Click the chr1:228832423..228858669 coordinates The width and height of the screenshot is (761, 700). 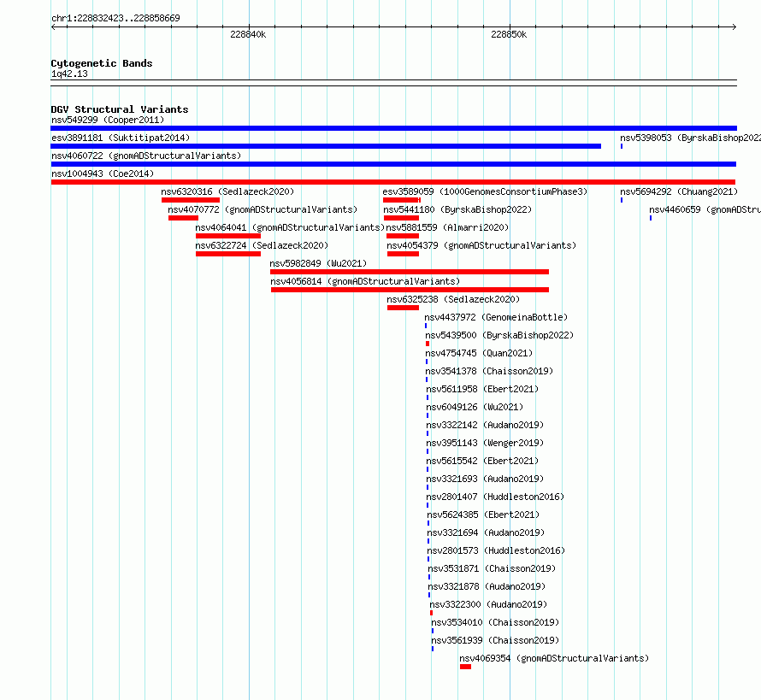[x=115, y=18]
